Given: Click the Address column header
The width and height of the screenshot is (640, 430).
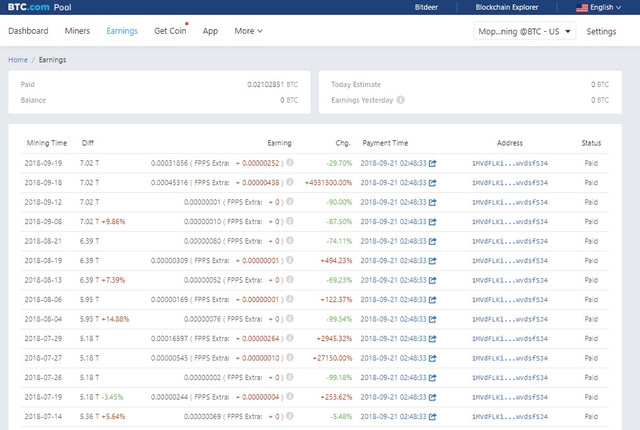Looking at the screenshot, I should (510, 143).
